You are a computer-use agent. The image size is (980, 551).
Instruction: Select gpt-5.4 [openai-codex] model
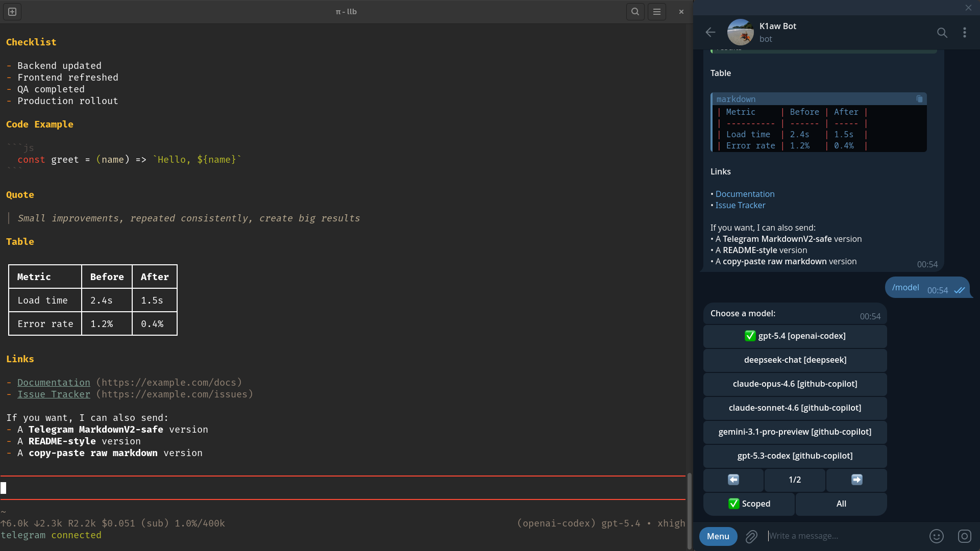click(x=795, y=336)
